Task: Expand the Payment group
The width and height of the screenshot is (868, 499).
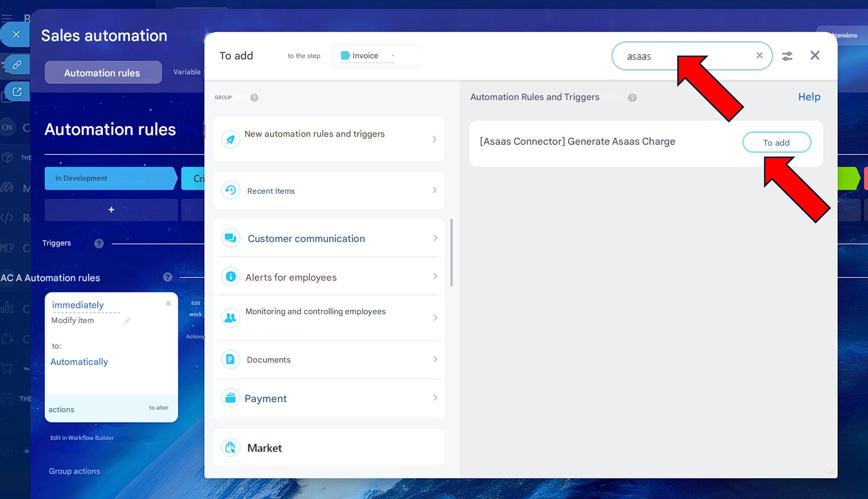Action: (x=328, y=398)
